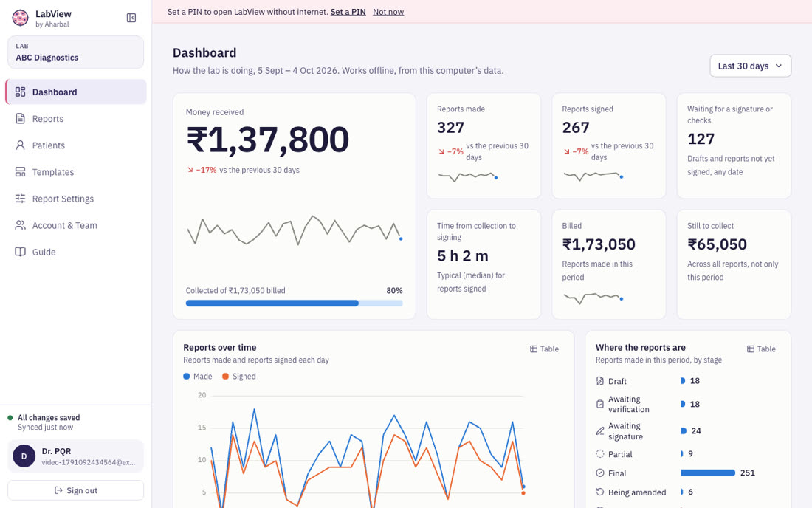Click the Patients person icon
This screenshot has width=812, height=508.
click(x=20, y=145)
